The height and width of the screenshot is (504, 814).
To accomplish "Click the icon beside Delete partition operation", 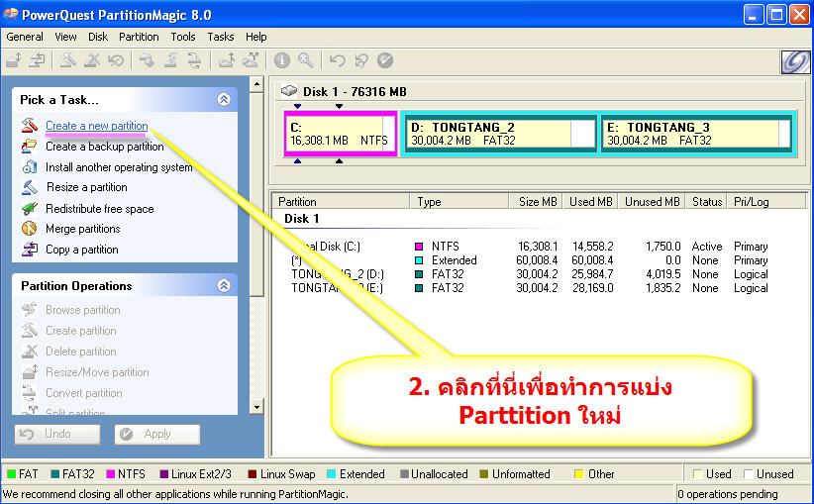I will (29, 352).
